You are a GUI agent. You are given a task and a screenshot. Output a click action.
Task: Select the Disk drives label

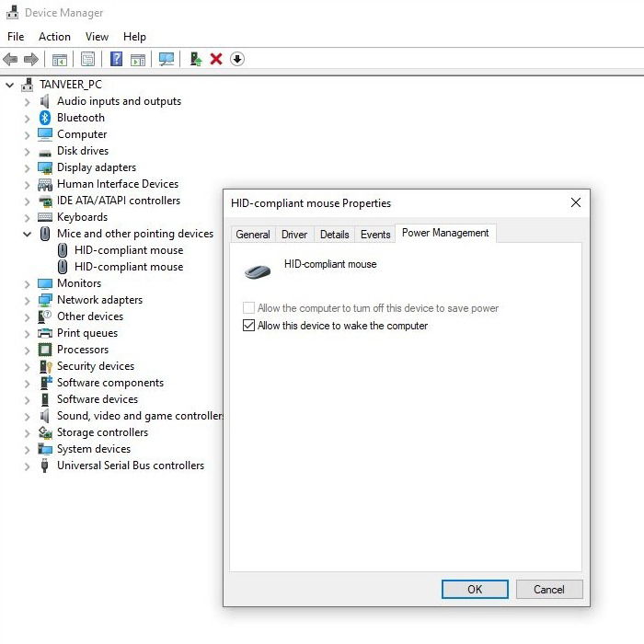[x=83, y=151]
